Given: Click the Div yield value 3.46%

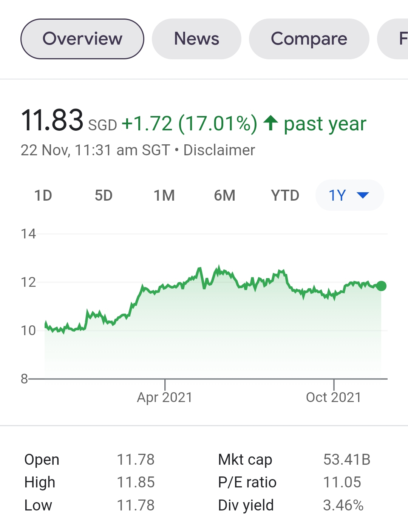Looking at the screenshot, I should click(343, 505).
